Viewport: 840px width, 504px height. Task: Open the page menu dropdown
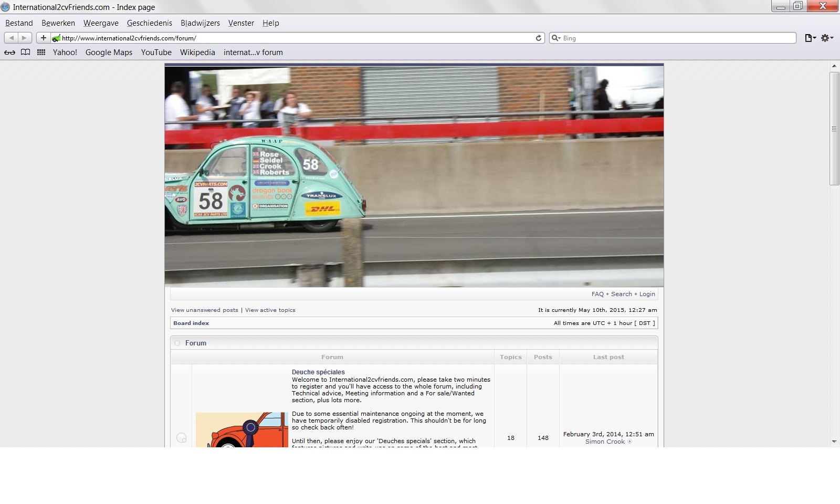[810, 38]
